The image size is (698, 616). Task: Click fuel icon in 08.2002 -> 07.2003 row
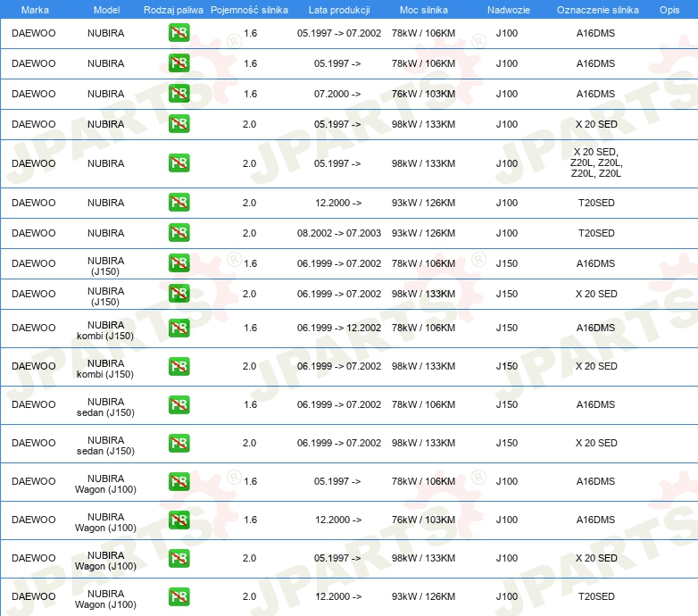(x=179, y=233)
